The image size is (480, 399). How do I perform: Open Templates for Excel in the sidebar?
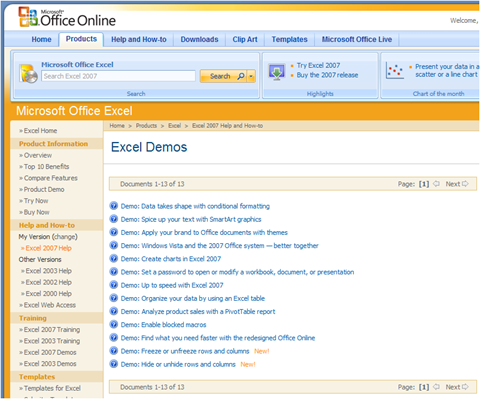(52, 388)
